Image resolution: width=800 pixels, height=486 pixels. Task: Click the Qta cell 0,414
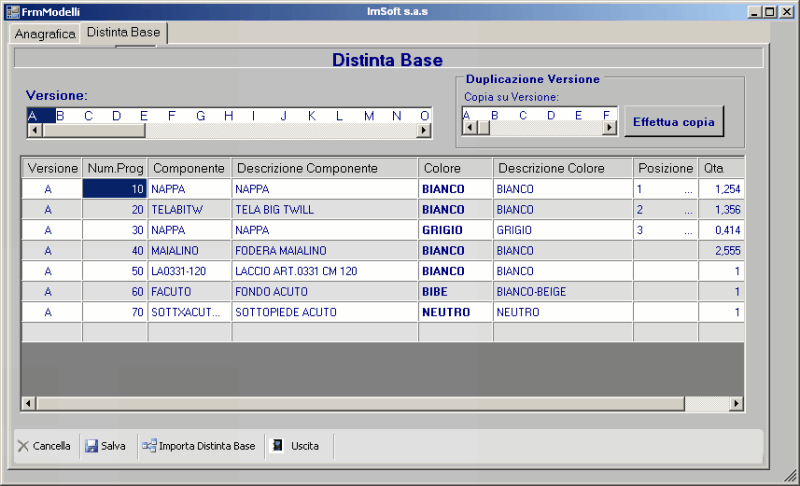(721, 230)
